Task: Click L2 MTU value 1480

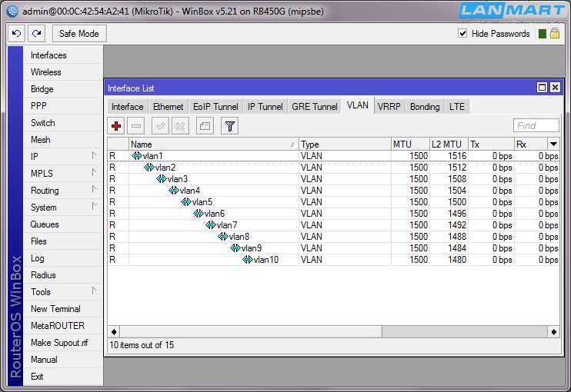Action: click(x=457, y=260)
